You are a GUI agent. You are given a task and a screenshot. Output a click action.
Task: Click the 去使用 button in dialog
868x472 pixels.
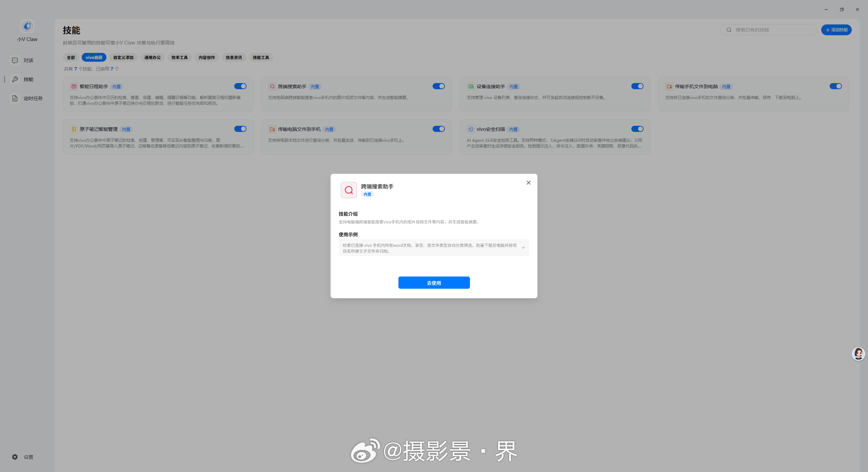coord(434,283)
